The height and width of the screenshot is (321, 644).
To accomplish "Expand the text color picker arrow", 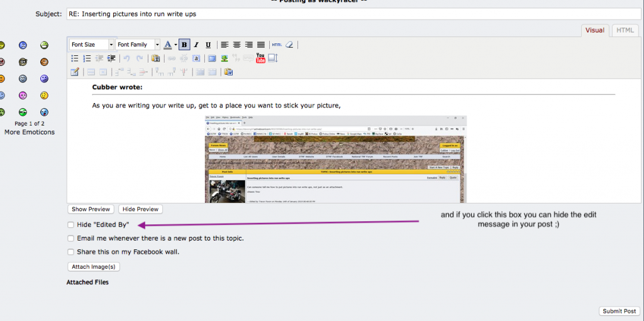I will tap(174, 45).
